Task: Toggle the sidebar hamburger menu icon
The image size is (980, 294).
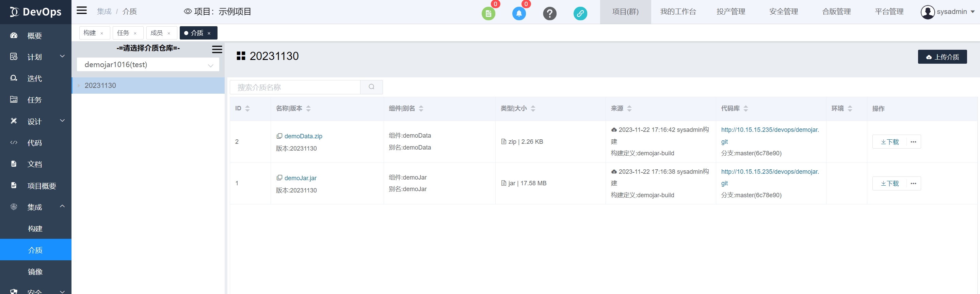Action: (81, 11)
